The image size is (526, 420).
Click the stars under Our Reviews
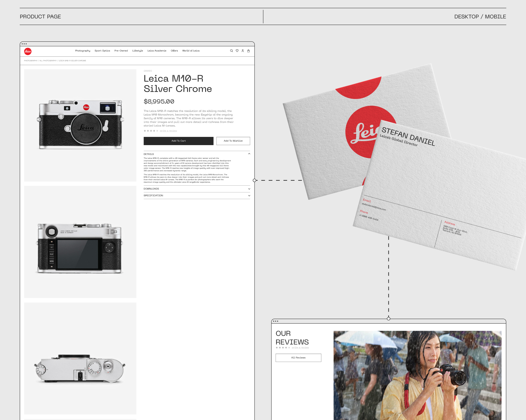[x=283, y=348]
